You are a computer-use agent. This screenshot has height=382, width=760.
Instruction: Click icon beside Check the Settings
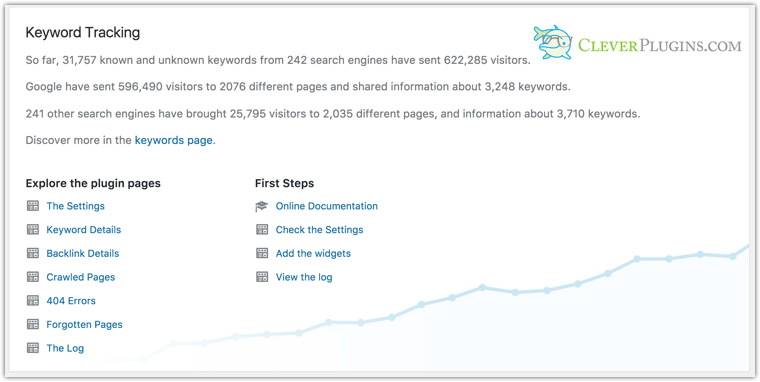[x=262, y=230]
